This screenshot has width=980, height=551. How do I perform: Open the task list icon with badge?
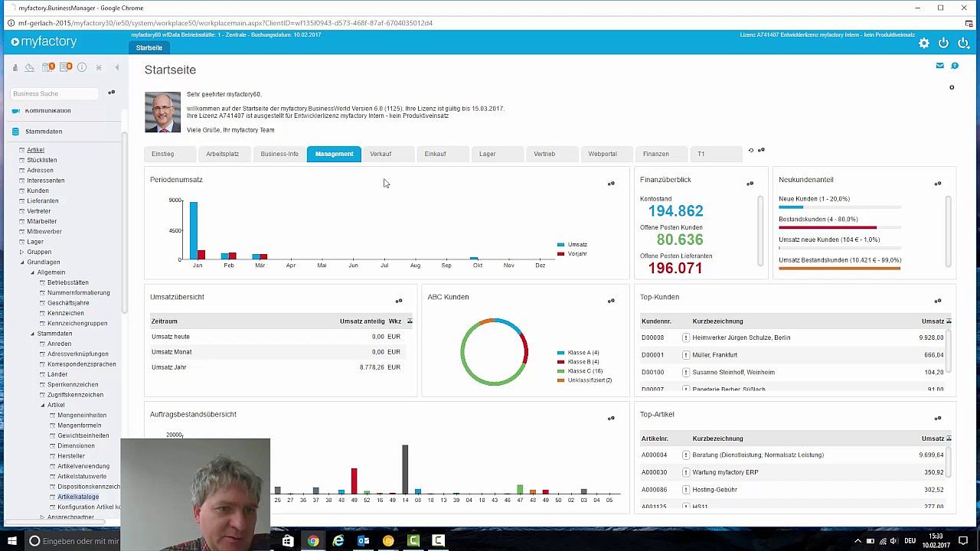[66, 67]
